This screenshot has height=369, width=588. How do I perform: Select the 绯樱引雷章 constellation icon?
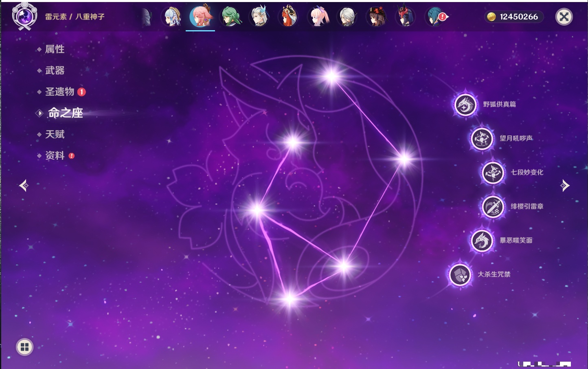(493, 206)
